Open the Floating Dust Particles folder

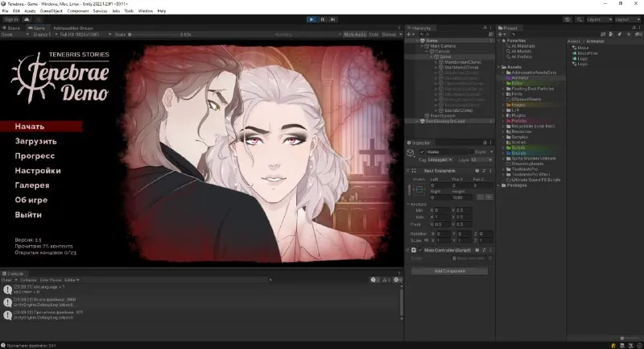click(532, 89)
